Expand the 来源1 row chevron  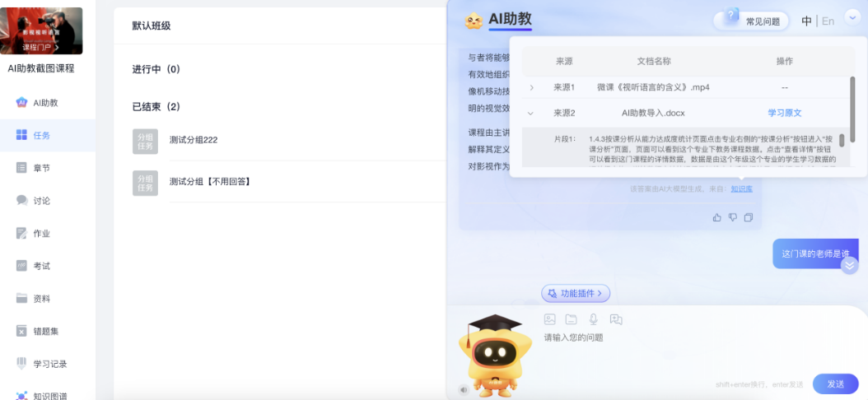pyautogui.click(x=531, y=87)
